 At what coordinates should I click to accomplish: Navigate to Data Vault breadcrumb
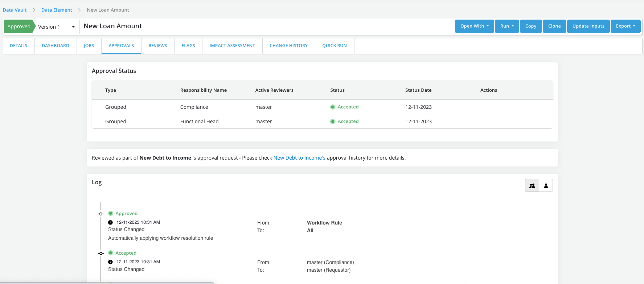pos(15,10)
